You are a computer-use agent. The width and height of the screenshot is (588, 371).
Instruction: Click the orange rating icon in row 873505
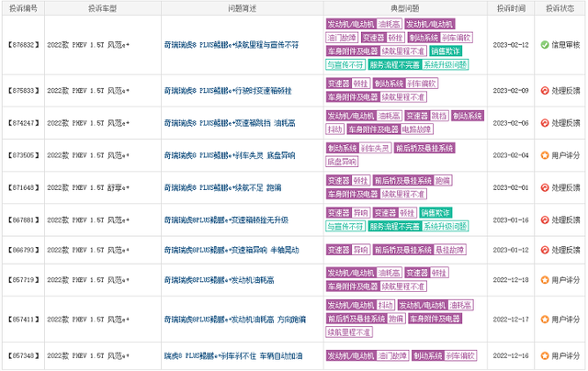545,154
